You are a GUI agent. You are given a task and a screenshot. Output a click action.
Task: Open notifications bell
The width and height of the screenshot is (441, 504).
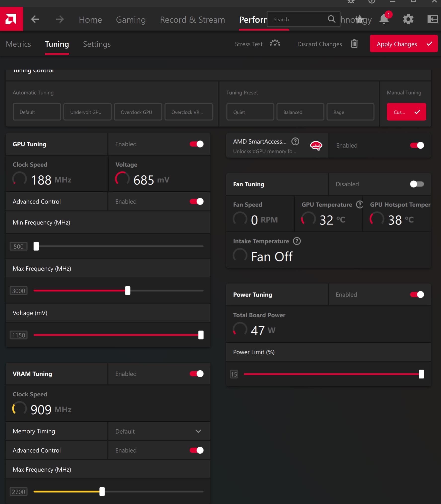[384, 19]
